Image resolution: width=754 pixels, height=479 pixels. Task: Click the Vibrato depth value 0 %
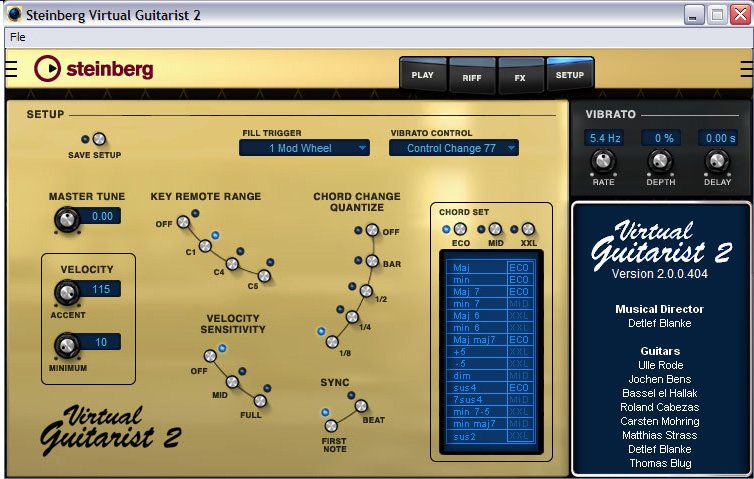tap(661, 138)
